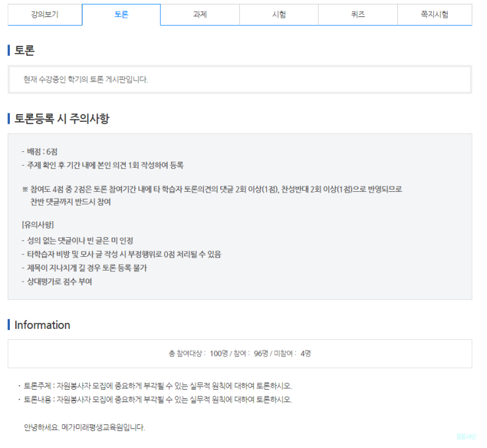Click the 토론내용 line
The width and height of the screenshot is (487, 448).
point(158,400)
